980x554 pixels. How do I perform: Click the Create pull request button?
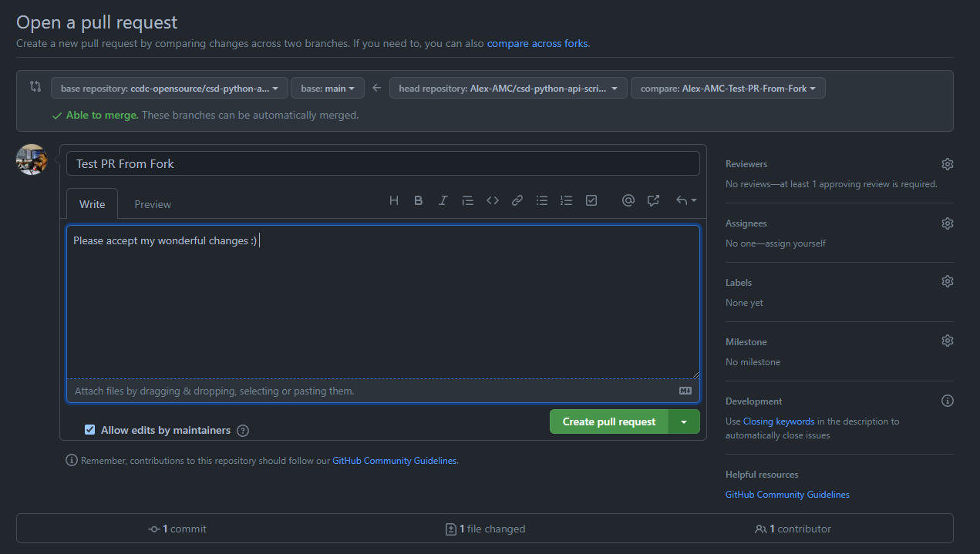coord(608,422)
